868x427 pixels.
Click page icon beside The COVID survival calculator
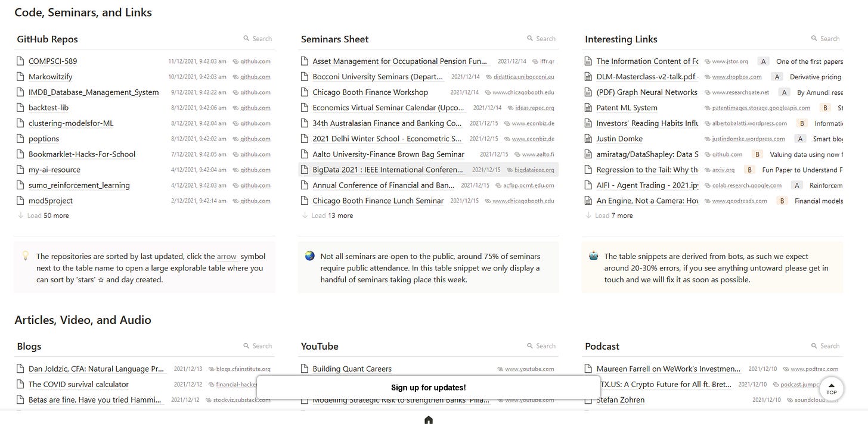click(x=21, y=384)
